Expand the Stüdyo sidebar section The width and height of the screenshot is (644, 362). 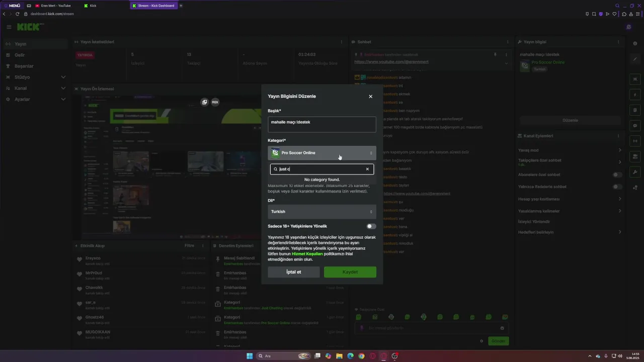pyautogui.click(x=35, y=77)
